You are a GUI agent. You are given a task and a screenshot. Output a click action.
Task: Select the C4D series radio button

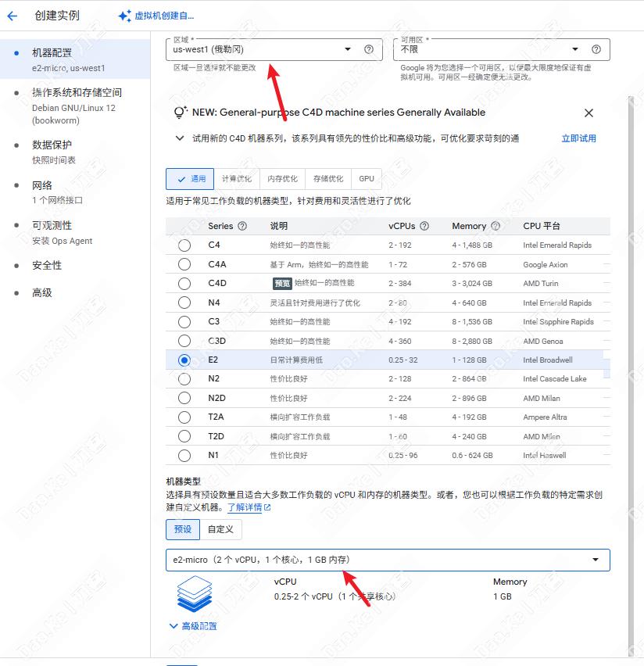(184, 283)
